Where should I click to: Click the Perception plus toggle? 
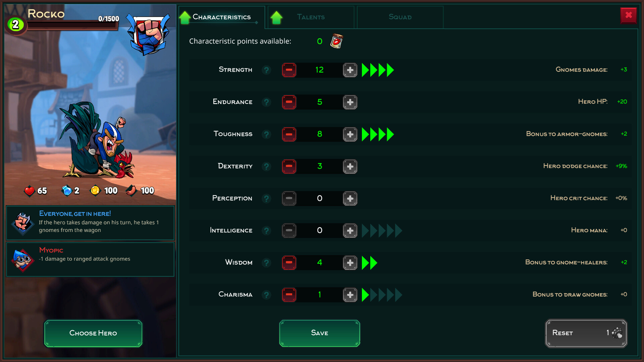click(350, 198)
